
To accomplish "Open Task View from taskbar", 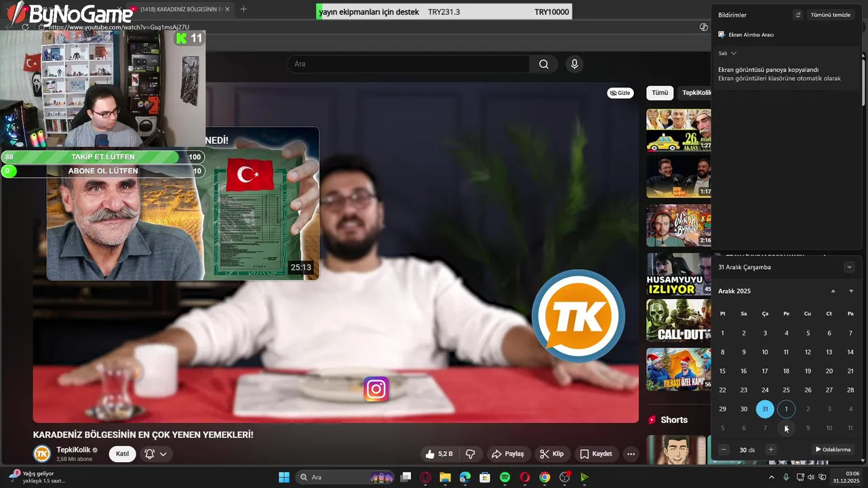I will 406,477.
